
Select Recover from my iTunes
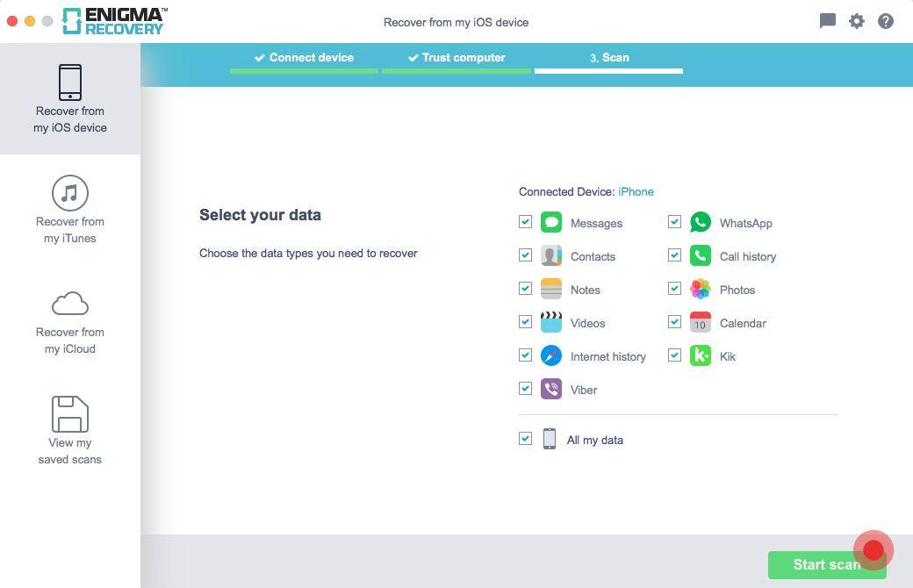point(70,210)
